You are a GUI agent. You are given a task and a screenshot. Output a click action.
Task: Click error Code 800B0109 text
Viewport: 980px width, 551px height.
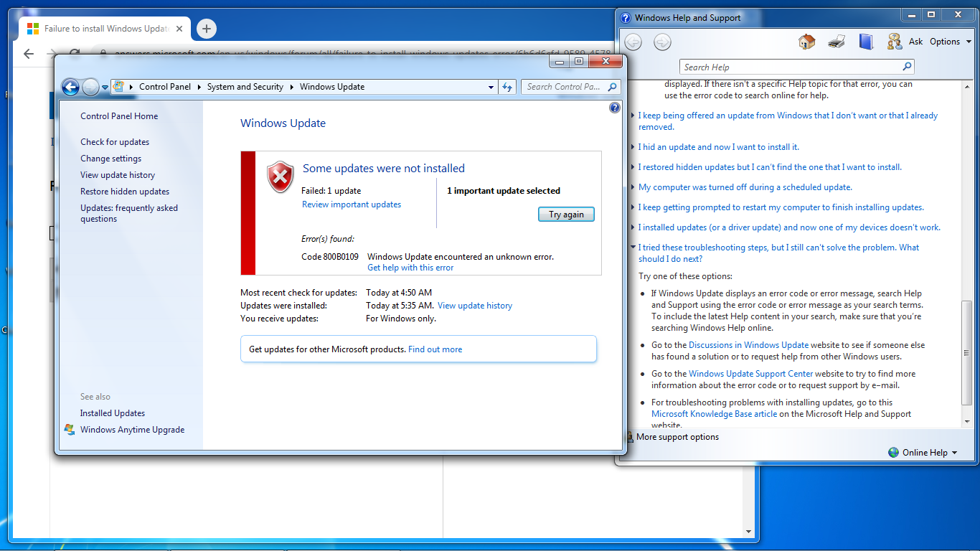[330, 256]
